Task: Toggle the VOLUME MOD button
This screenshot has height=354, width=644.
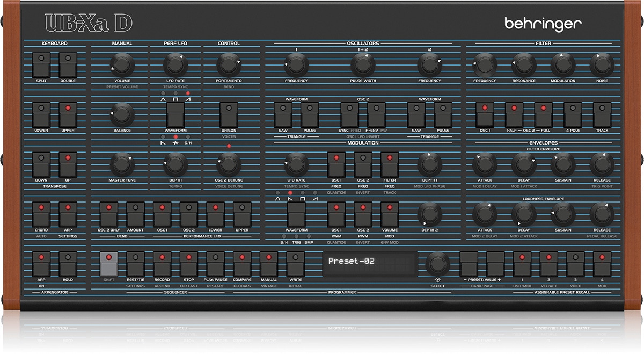Action: [390, 214]
